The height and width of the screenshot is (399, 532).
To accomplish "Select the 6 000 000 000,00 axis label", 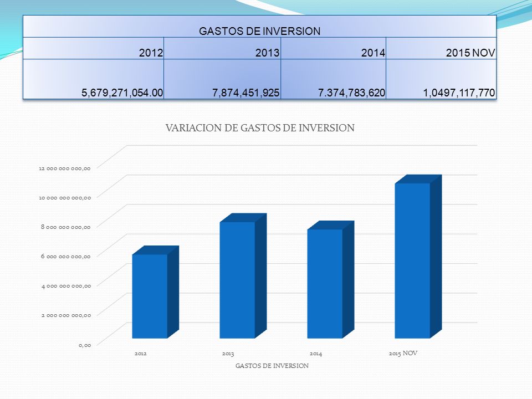I will coord(66,257).
